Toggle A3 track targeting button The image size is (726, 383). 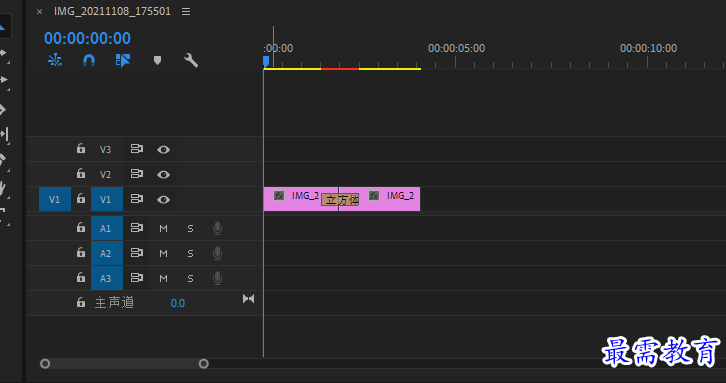pyautogui.click(x=107, y=278)
